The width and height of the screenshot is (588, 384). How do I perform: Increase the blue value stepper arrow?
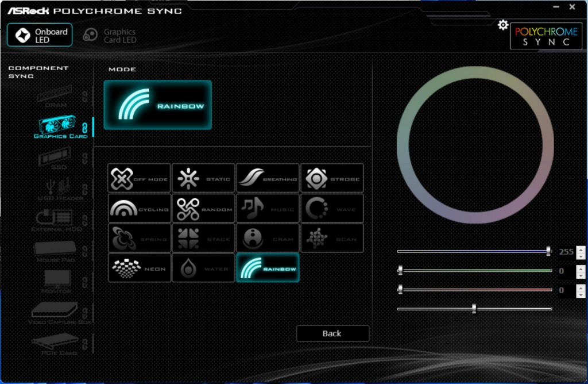click(581, 249)
